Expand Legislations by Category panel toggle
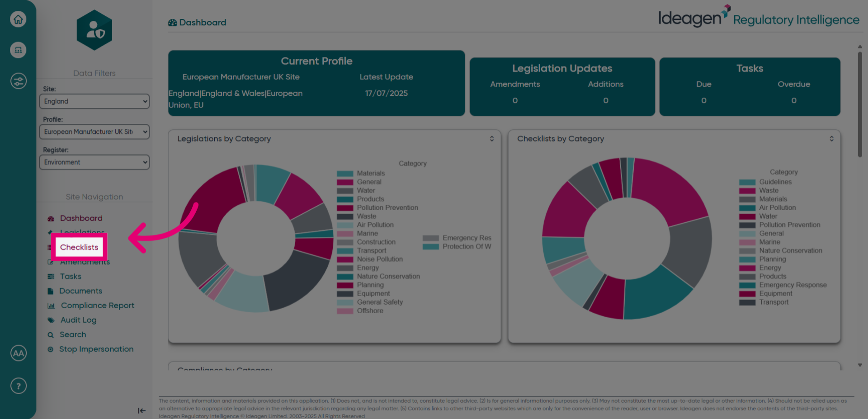The image size is (868, 419). [x=492, y=139]
